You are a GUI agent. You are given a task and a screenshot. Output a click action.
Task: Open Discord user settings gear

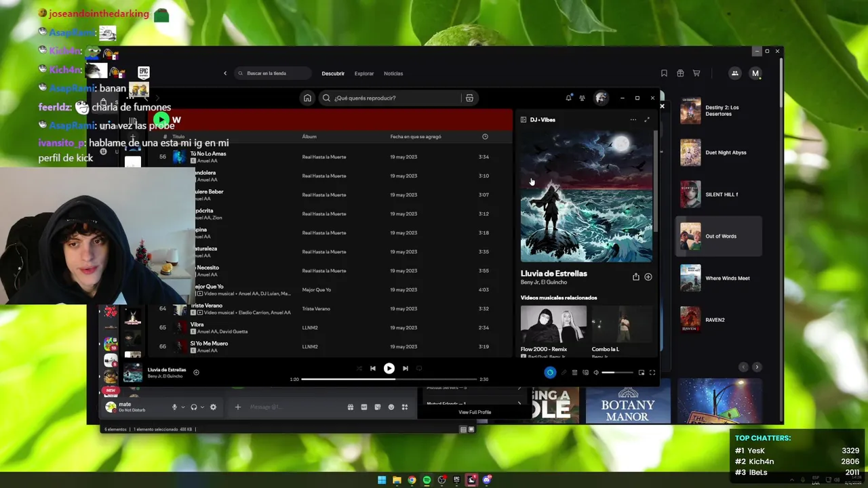tap(213, 407)
